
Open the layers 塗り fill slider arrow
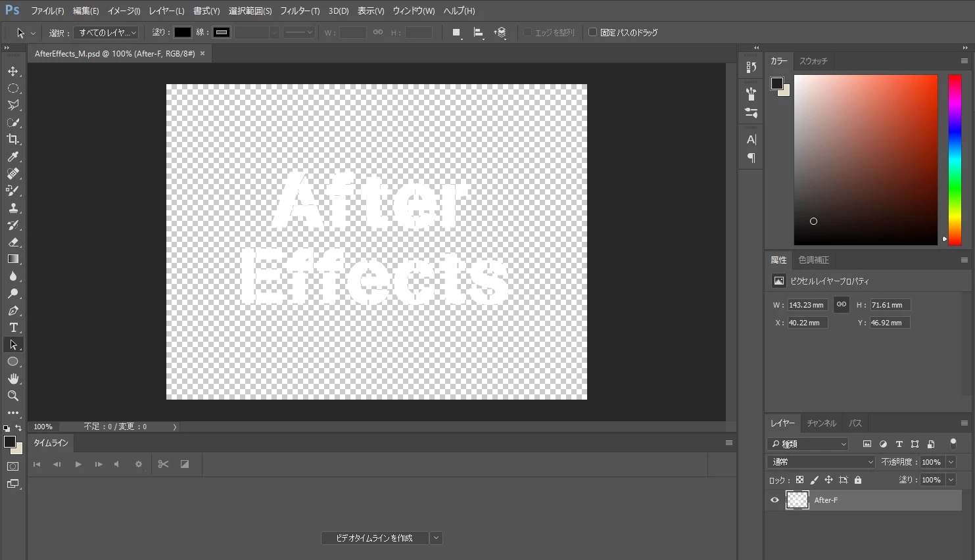tap(951, 480)
